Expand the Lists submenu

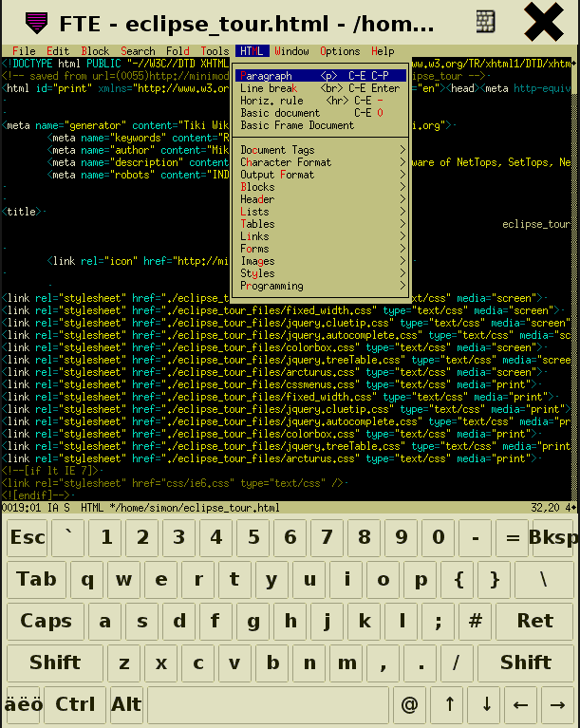(321, 212)
